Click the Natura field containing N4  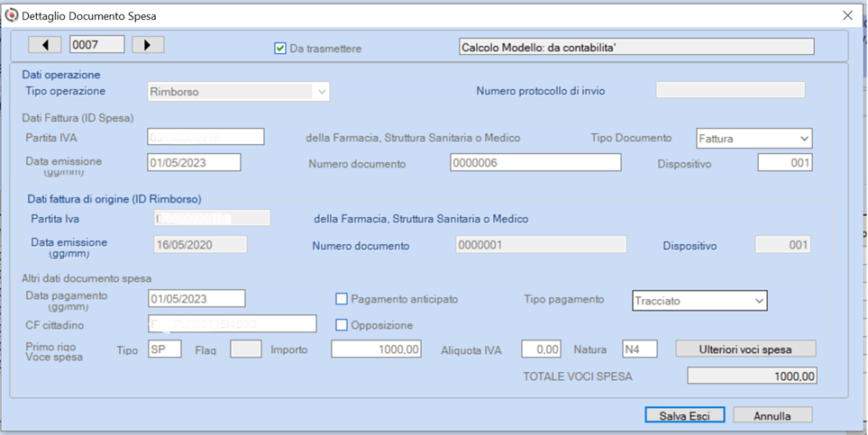click(x=640, y=349)
